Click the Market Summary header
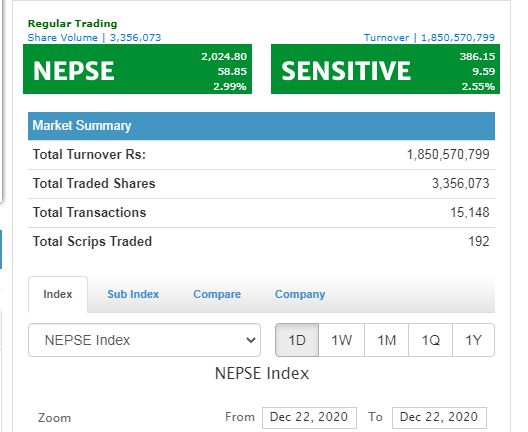Screen dimensions: 528x432 point(261,126)
